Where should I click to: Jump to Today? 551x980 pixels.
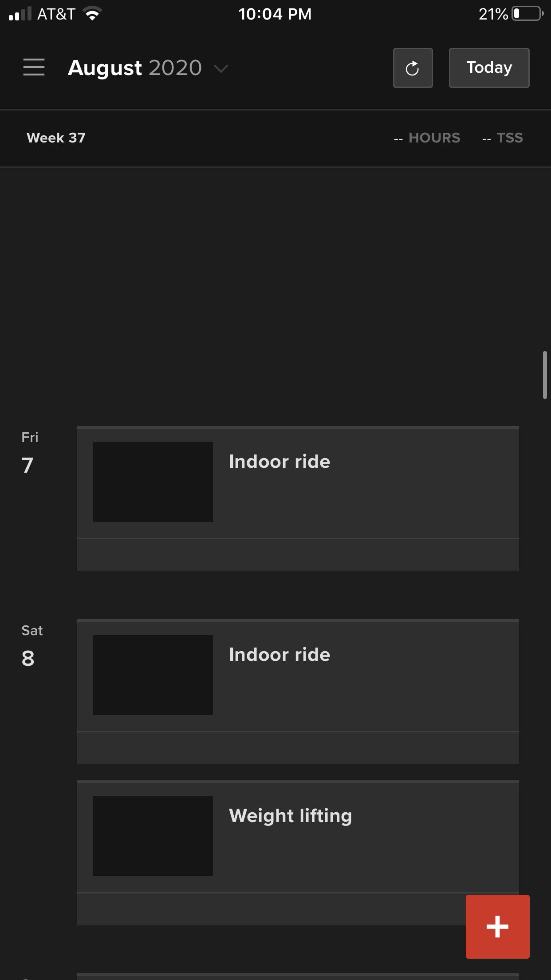(x=489, y=68)
